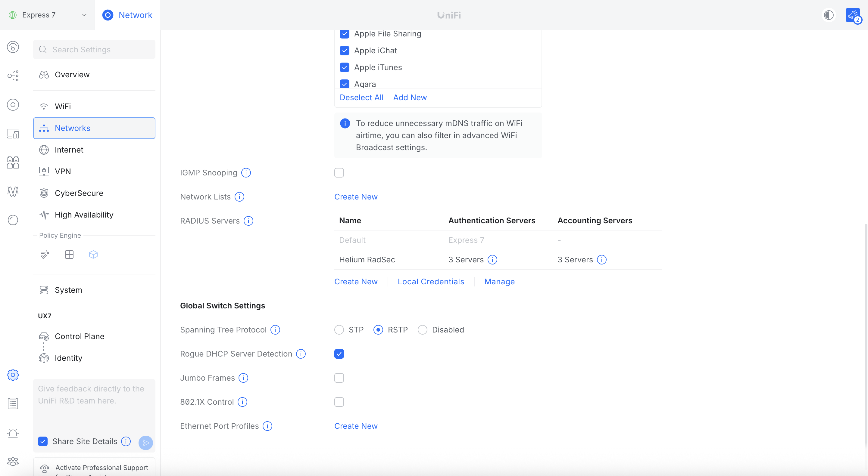Click the send feedback arrow button

point(145,442)
